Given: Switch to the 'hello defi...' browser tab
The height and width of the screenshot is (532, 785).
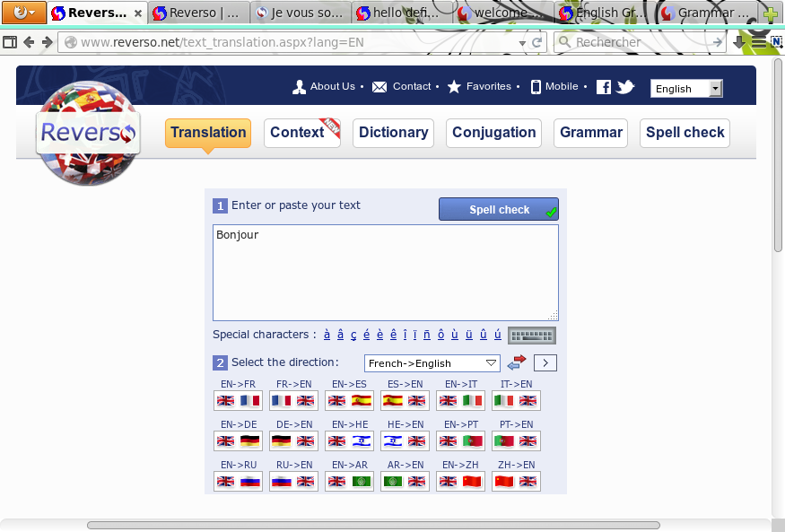Looking at the screenshot, I should 401,13.
